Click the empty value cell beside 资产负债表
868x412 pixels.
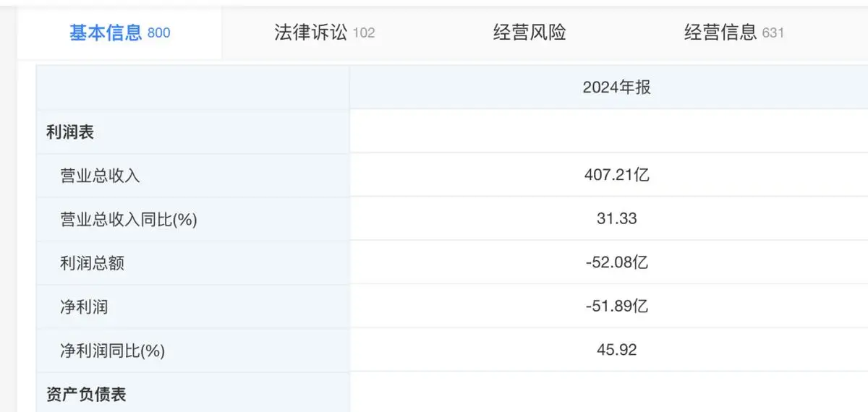[x=608, y=395]
